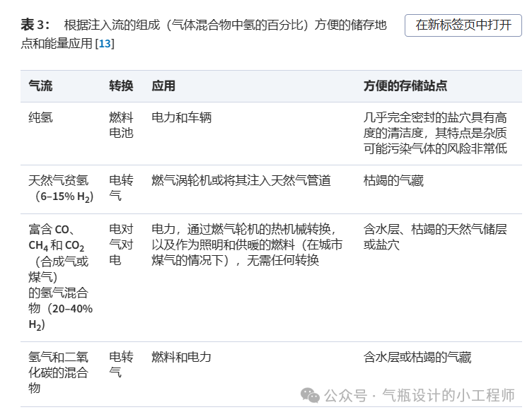Click the 应用 column header
Viewport: 532px width, 417px height.
point(163,86)
